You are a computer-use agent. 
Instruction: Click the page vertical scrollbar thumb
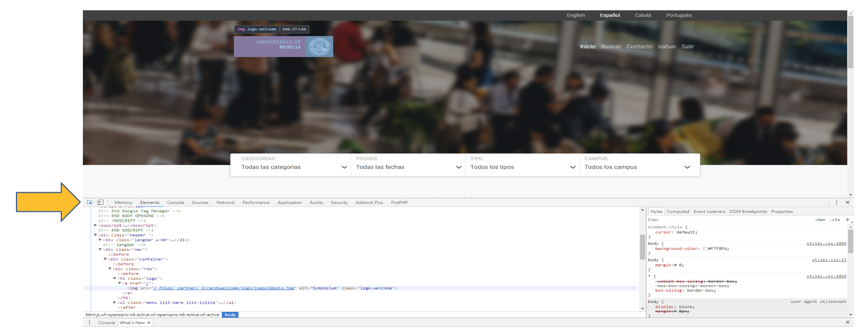coord(850,42)
